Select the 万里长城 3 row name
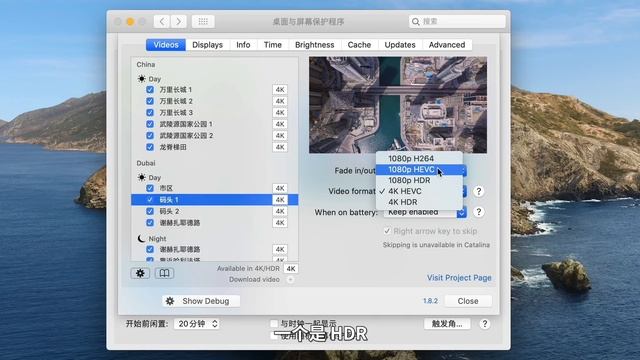The height and width of the screenshot is (360, 640). coord(176,113)
